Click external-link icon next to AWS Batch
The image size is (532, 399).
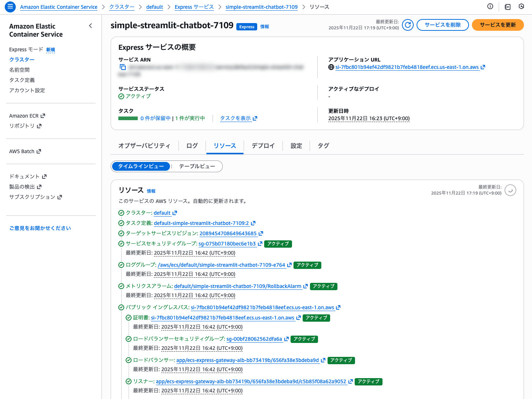pyautogui.click(x=39, y=151)
